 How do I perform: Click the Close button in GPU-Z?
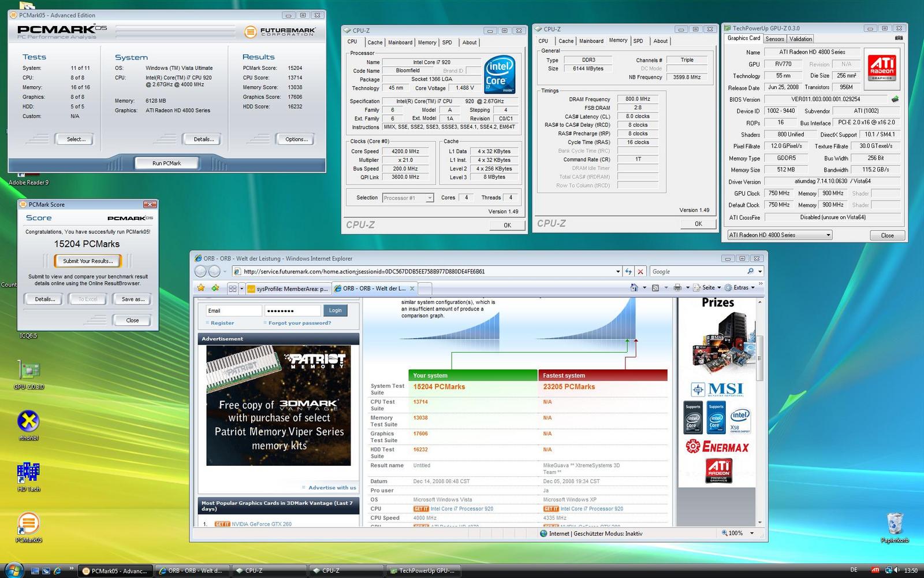[x=887, y=235]
